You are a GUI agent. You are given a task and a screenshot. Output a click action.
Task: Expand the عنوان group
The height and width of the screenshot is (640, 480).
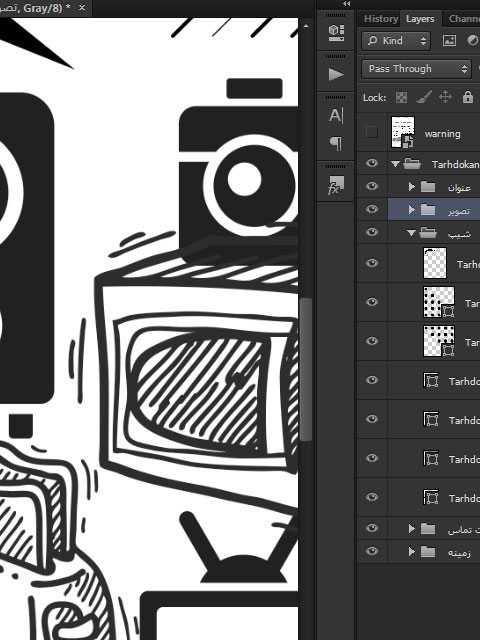[411, 187]
